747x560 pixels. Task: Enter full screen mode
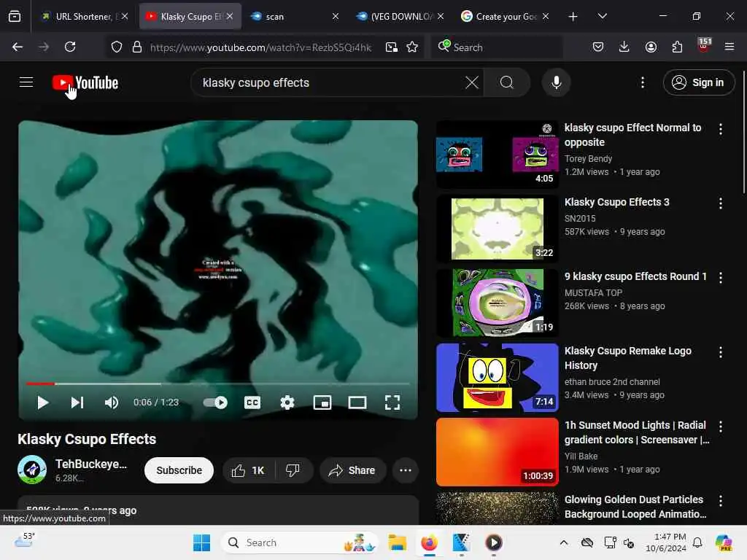point(392,402)
